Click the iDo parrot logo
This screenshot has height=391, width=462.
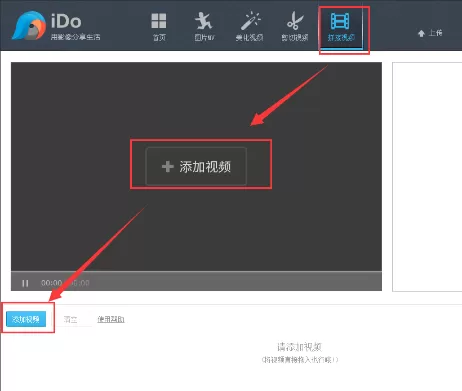coord(29,26)
